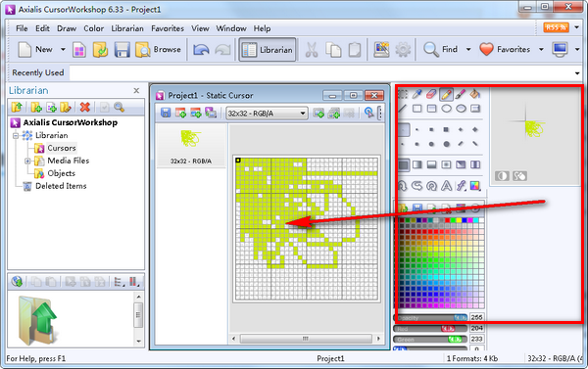
Task: Click the Browse button
Action: (158, 50)
